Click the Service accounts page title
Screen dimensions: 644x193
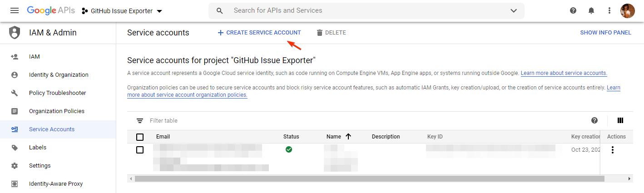click(158, 33)
